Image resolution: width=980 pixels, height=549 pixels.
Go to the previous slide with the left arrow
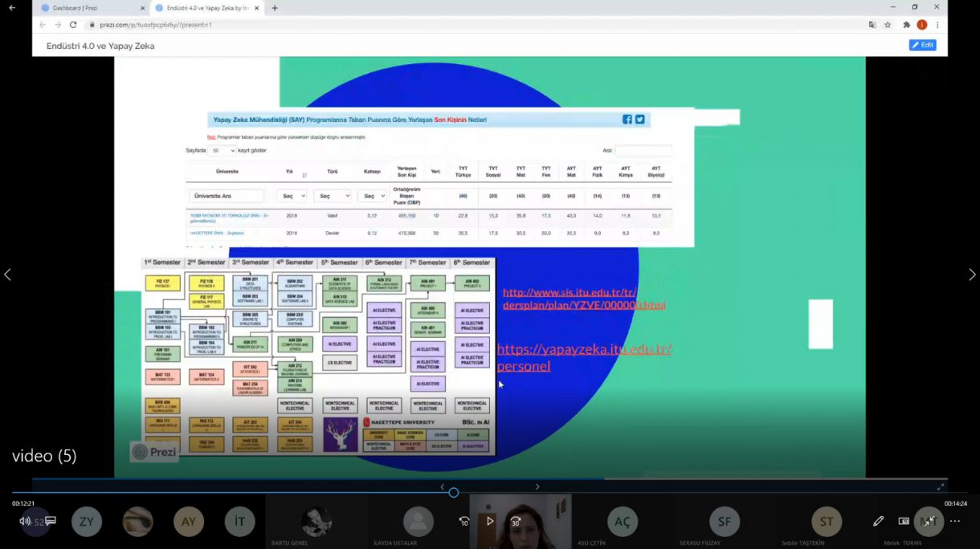(x=7, y=274)
